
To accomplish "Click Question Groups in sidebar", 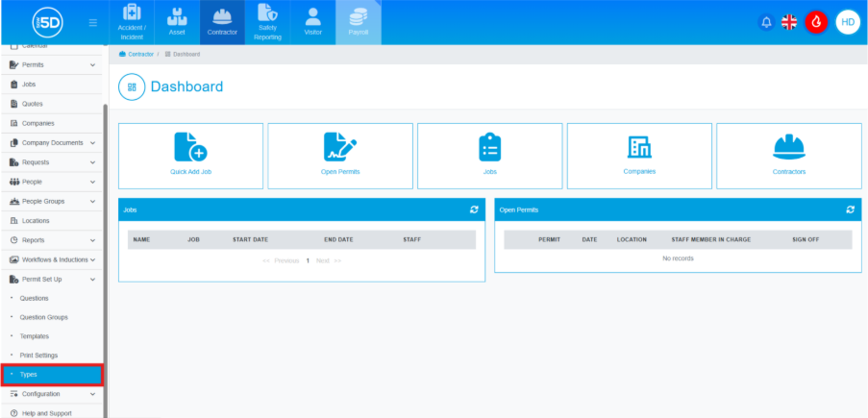I will click(43, 317).
